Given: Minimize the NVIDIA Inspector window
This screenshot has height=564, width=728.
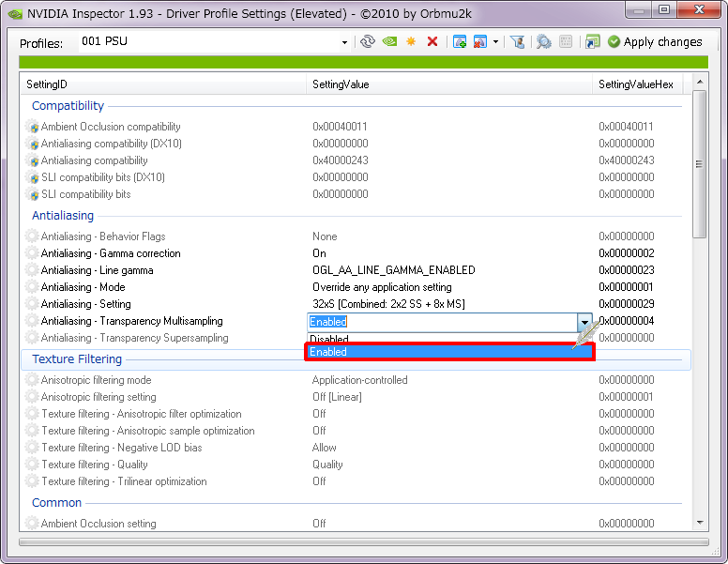Looking at the screenshot, I should click(x=638, y=9).
